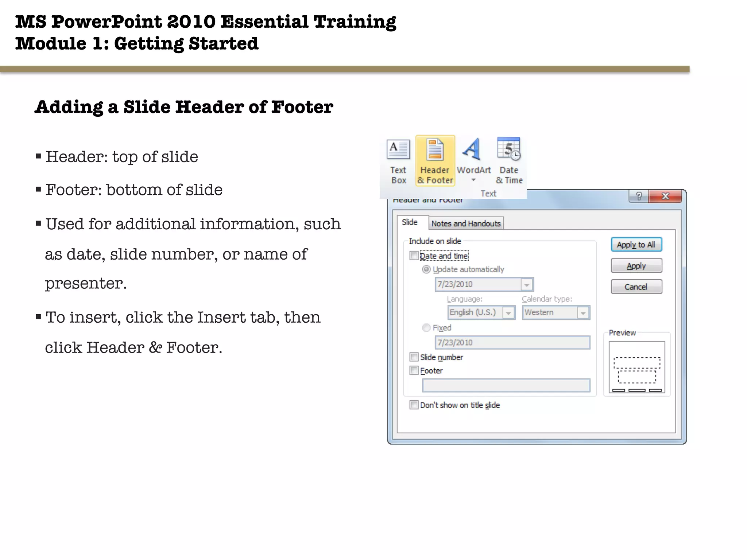Expand WordArt dropdown arrow below label
Viewport: 747px width, 560px height.
[x=473, y=180]
